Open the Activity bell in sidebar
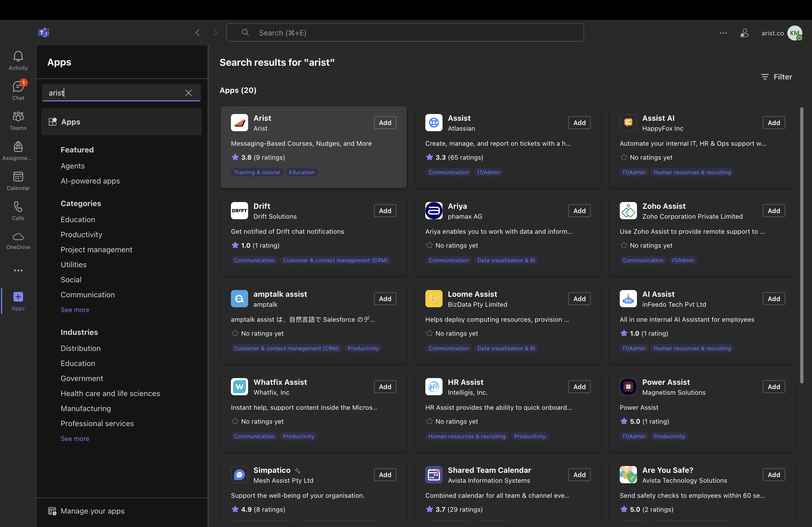This screenshot has height=527, width=812. [18, 60]
